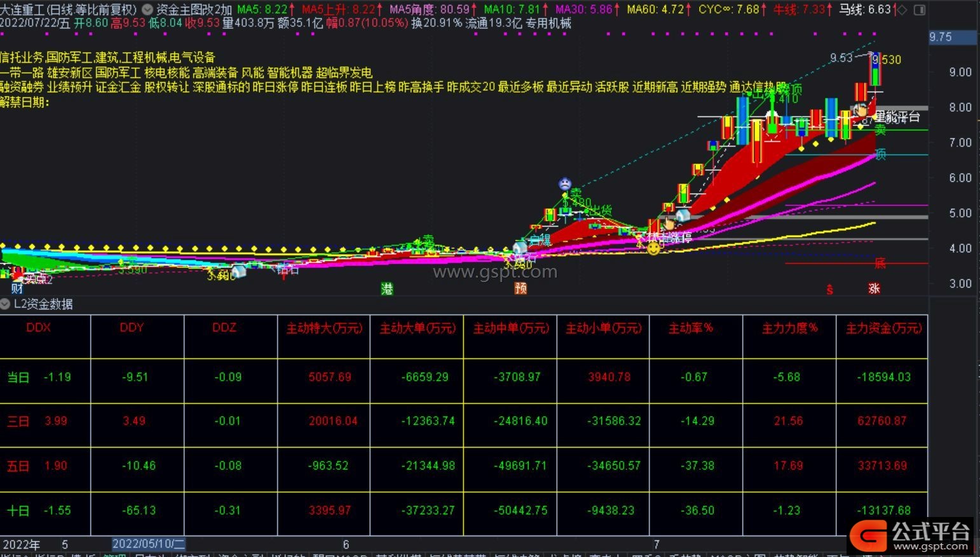This screenshot has height=557, width=980.
Task: Click the 解禁日期: label
Action: (x=25, y=102)
